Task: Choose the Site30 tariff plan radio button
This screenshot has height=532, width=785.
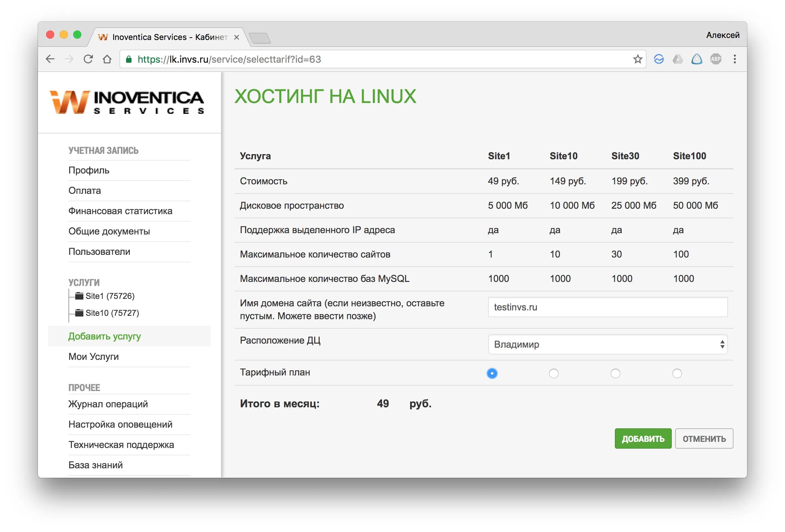Action: [x=615, y=373]
